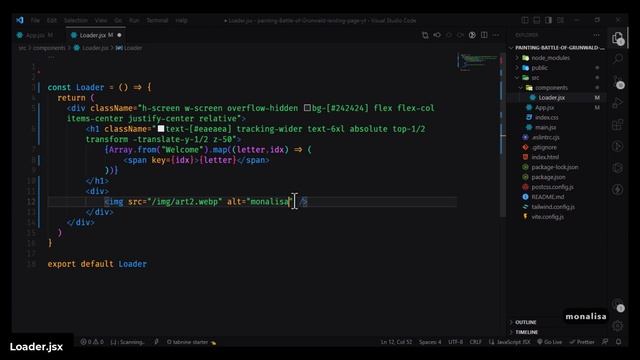640x360 pixels.
Task: Open Explorer panel more actions ellipsis
Action: point(596,35)
